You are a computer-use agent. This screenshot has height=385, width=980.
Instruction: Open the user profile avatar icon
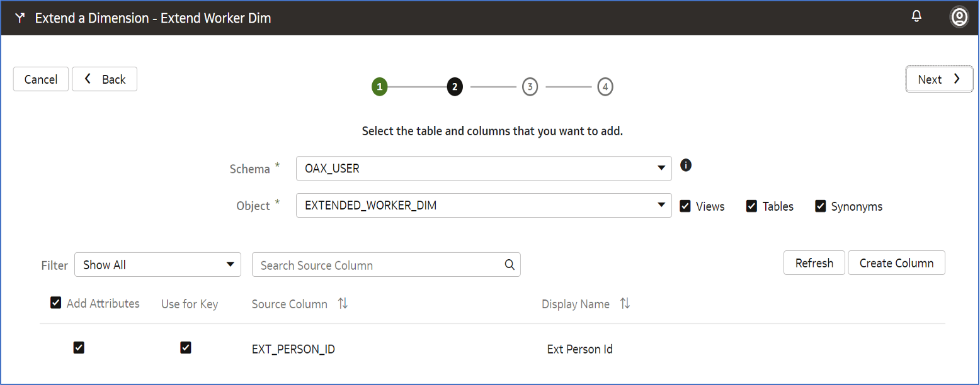click(959, 17)
